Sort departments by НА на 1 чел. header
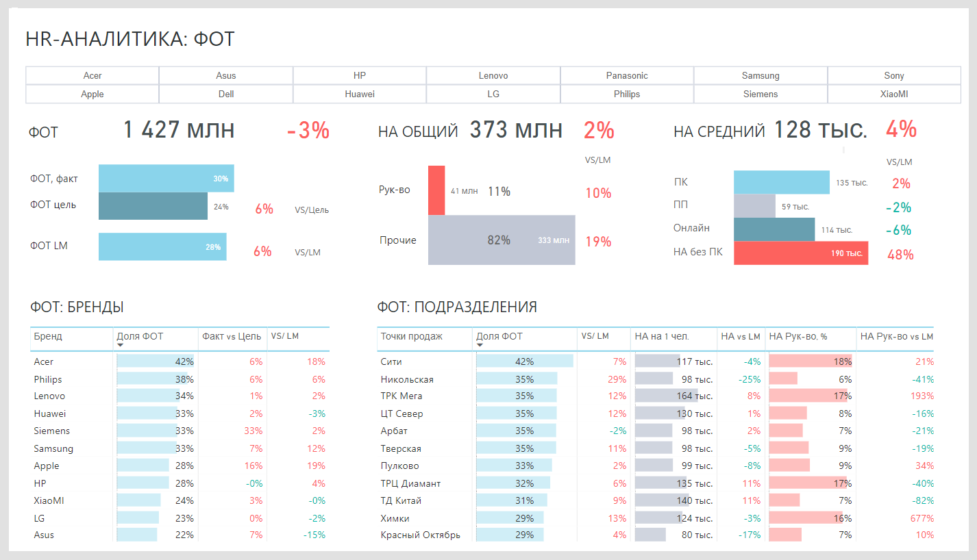This screenshot has height=560, width=977. pos(662,336)
